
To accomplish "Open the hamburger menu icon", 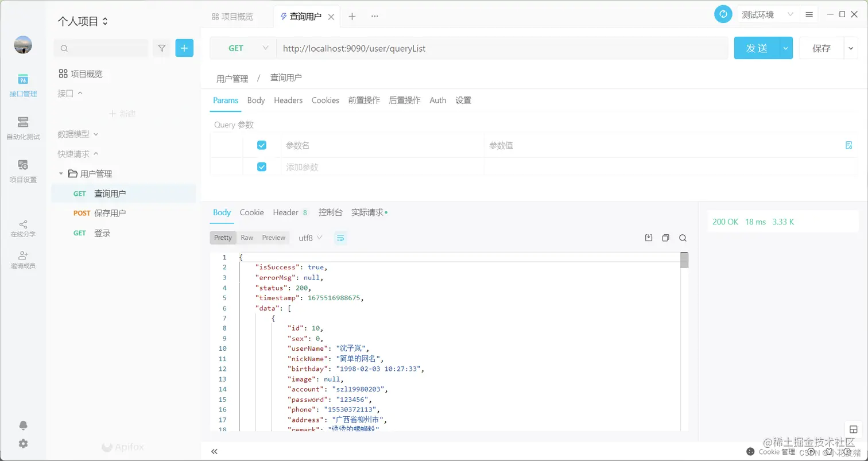I will coord(809,14).
